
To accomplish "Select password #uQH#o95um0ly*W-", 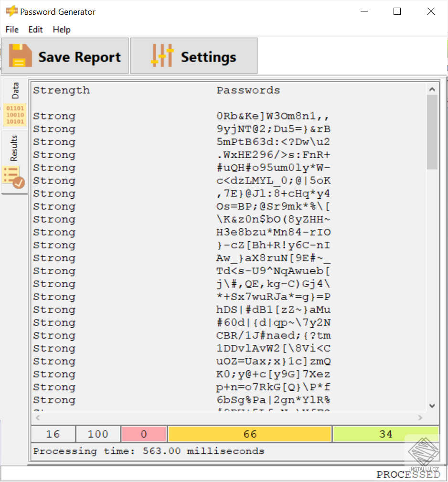I will [x=273, y=168].
